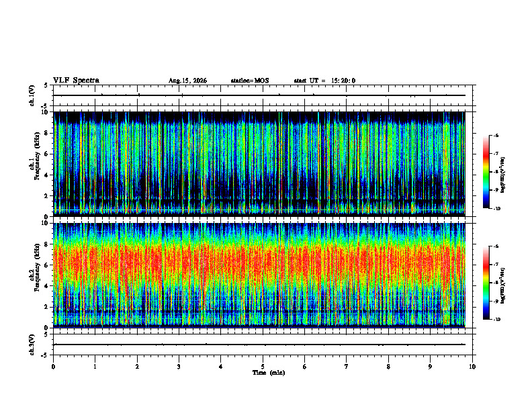The image size is (532, 411).
Task: Click the "station=MOS" label
Action: point(250,81)
